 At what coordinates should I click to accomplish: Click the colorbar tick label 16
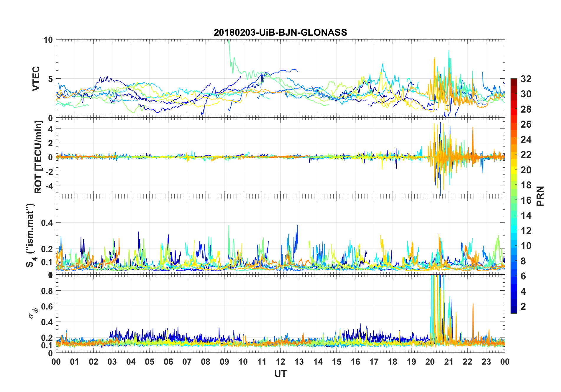[526, 200]
